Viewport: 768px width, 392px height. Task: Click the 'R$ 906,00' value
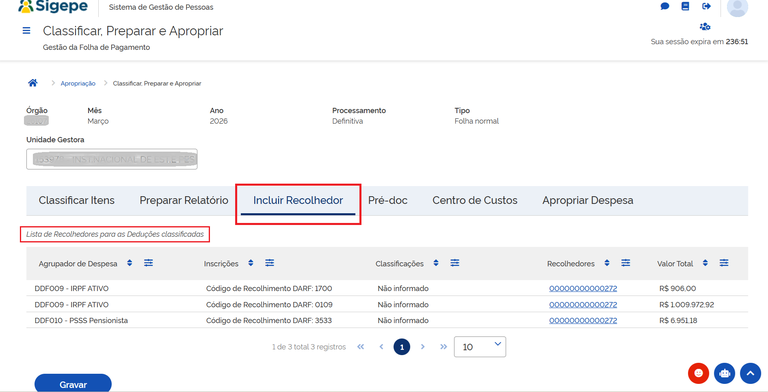coord(677,289)
